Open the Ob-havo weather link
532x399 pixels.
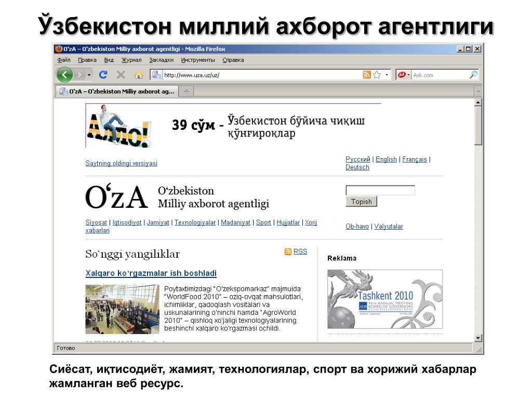(x=357, y=227)
